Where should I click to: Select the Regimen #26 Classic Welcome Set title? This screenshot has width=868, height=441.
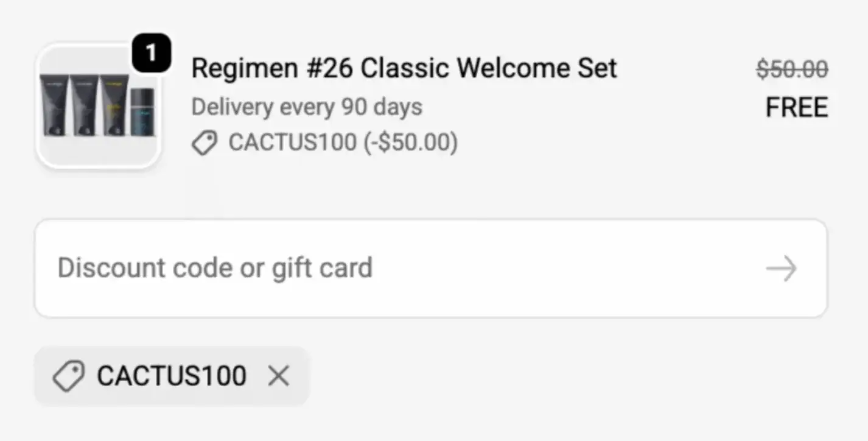click(x=404, y=68)
